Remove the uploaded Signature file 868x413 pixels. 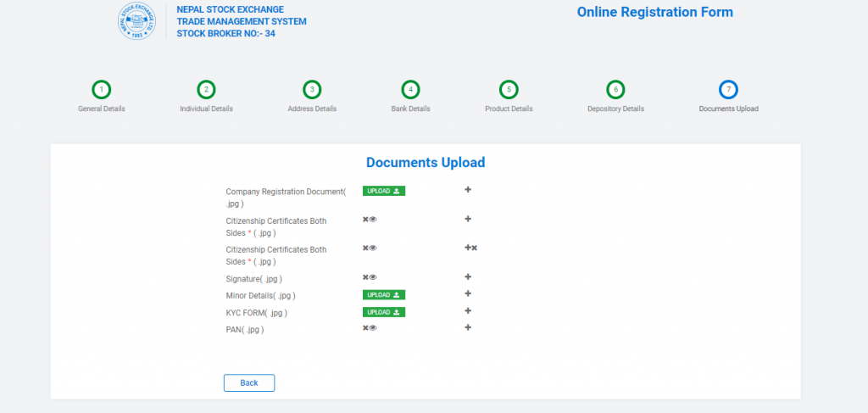click(x=365, y=277)
